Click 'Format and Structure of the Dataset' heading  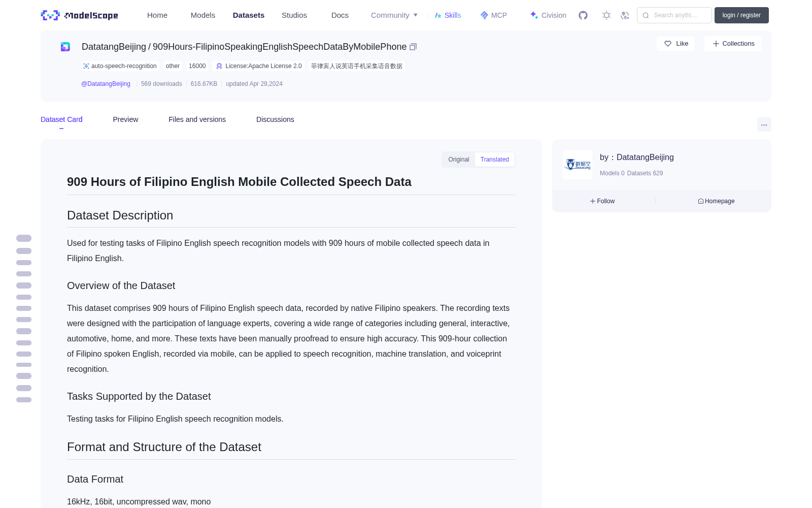point(164,447)
